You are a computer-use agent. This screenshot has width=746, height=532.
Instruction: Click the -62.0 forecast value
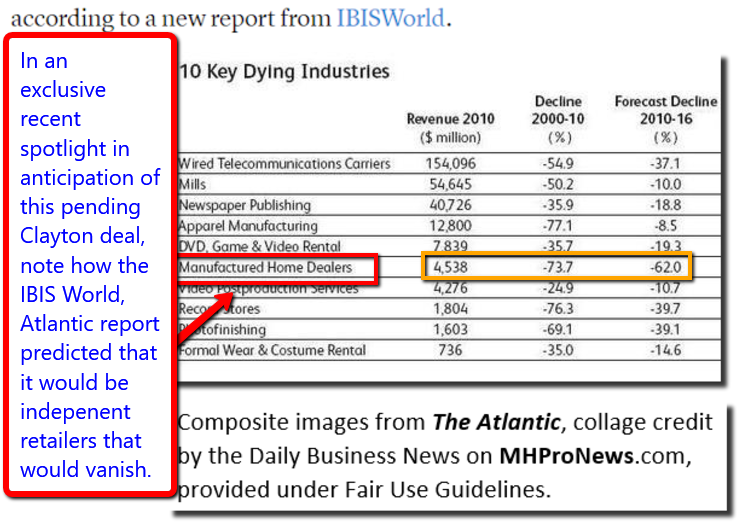pos(666,267)
